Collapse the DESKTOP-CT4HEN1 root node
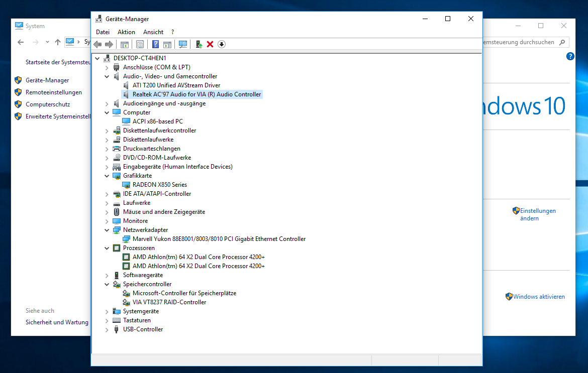The width and height of the screenshot is (588, 373). [x=97, y=58]
